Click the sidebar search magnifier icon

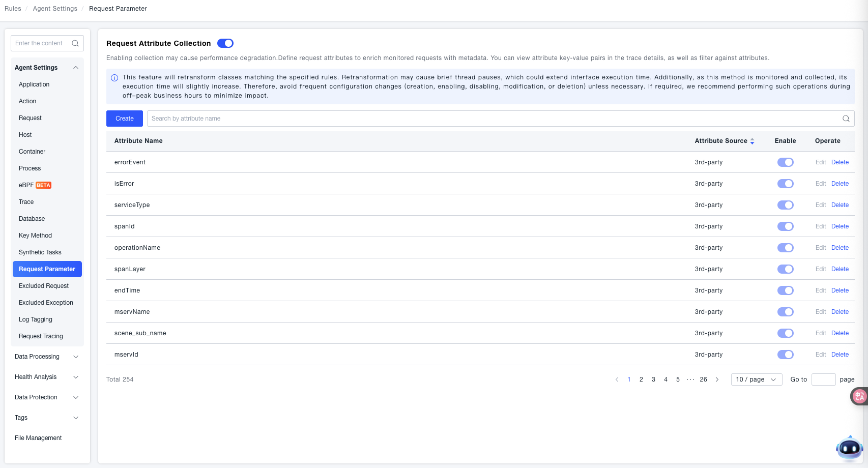click(x=75, y=43)
